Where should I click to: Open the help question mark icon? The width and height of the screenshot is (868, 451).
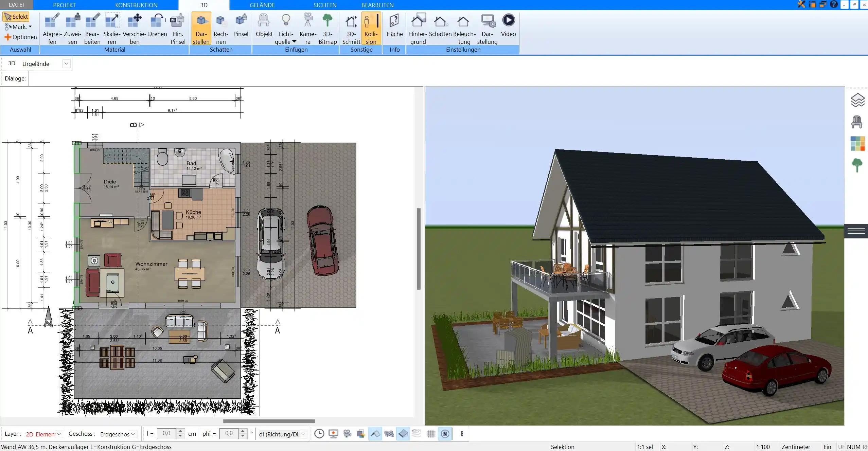coord(834,4)
